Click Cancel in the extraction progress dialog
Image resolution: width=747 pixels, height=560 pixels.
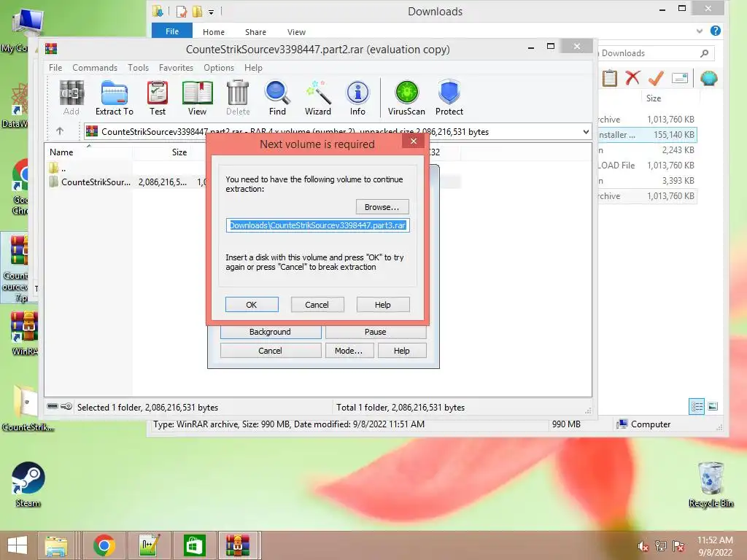tap(270, 351)
